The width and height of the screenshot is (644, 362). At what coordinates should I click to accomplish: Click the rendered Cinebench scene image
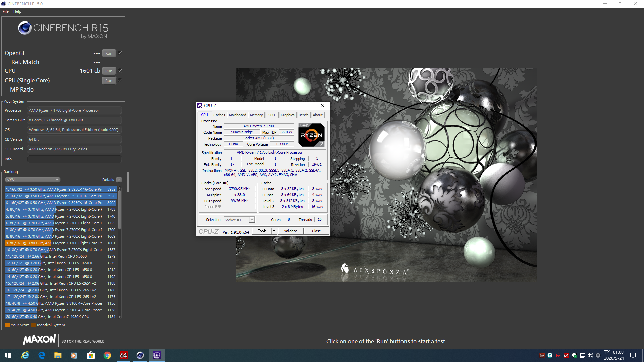point(386,175)
